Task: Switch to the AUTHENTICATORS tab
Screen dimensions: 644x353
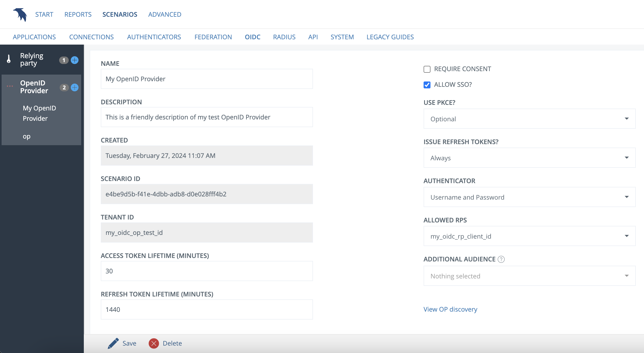Action: 154,37
